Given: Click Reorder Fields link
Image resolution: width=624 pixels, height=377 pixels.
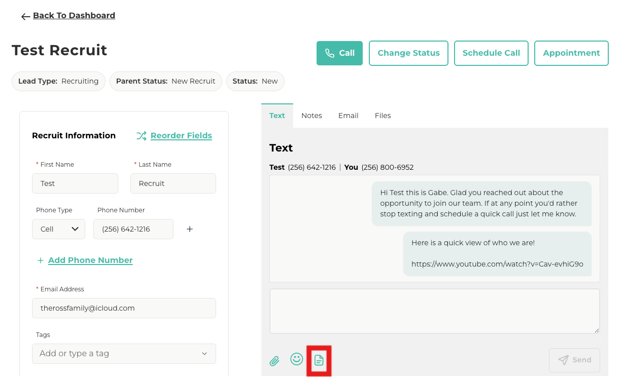Looking at the screenshot, I should click(181, 136).
